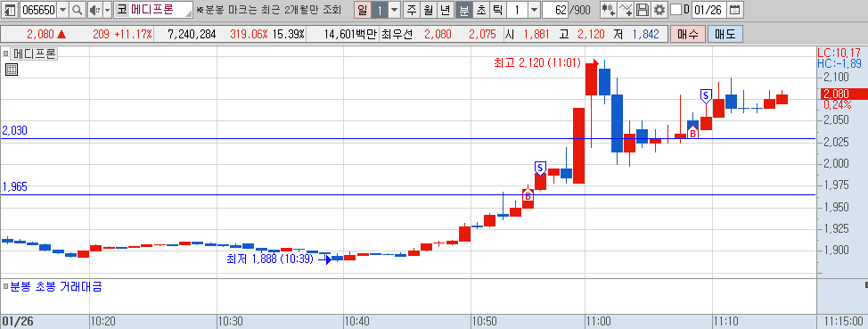
Task: Click the 메디프론 stock name field
Action: point(154,10)
